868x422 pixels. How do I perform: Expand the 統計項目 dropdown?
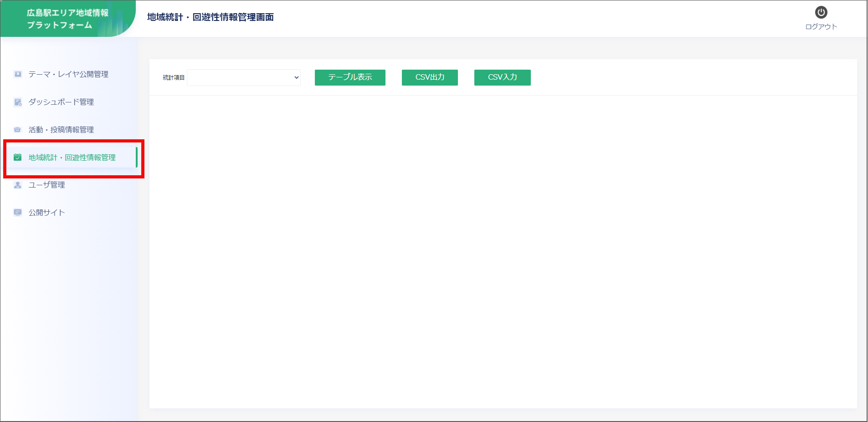(244, 77)
